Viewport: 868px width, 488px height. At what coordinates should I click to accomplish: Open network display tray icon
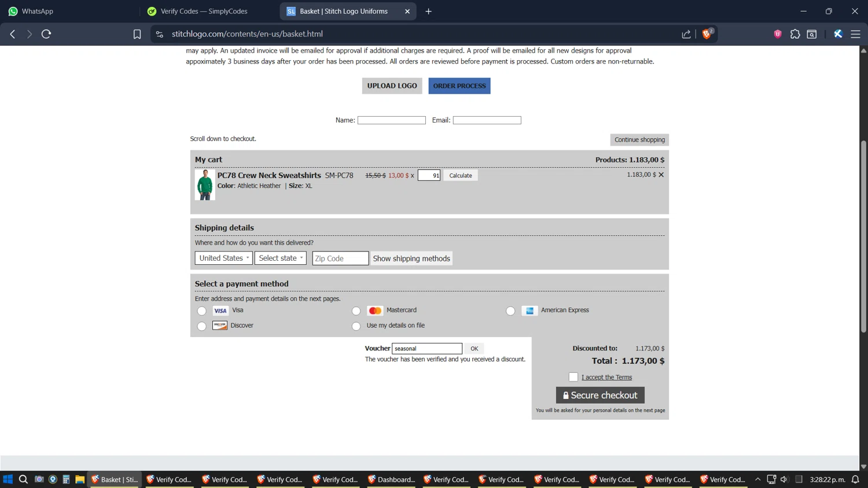pos(771,479)
